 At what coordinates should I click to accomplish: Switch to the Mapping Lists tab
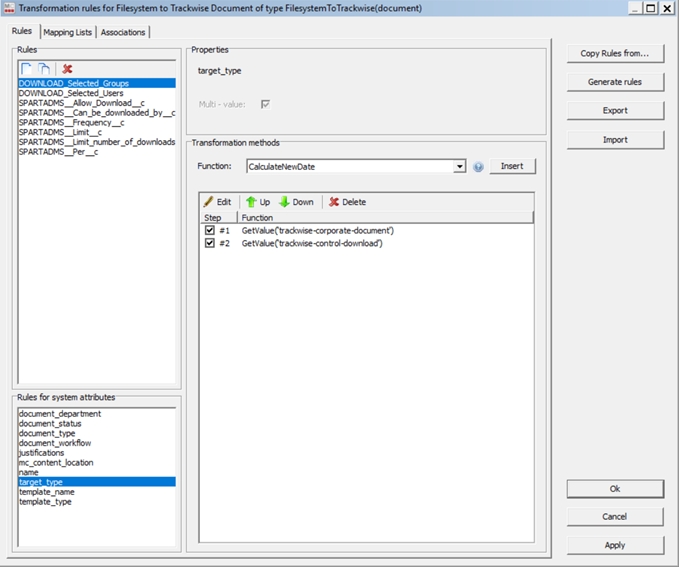[x=68, y=32]
